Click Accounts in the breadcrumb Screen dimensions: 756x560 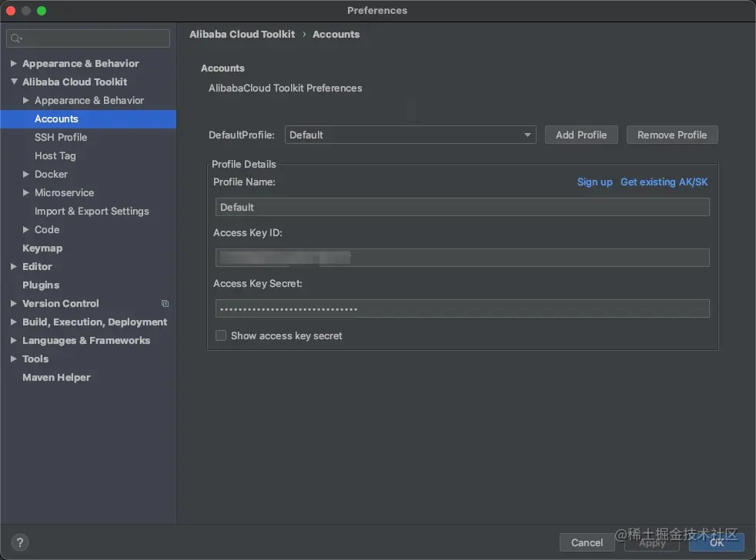point(336,34)
